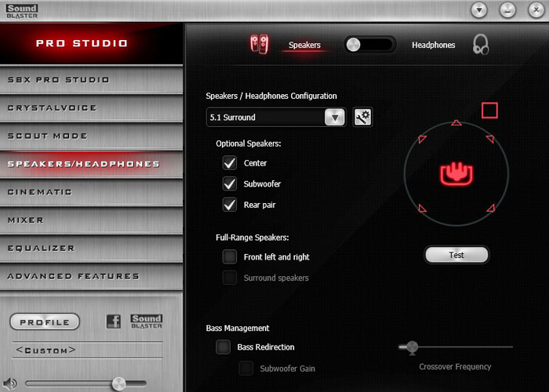Viewport: 549px width, 392px height.
Task: Uncheck the Rear pair checkbox
Action: coord(230,205)
